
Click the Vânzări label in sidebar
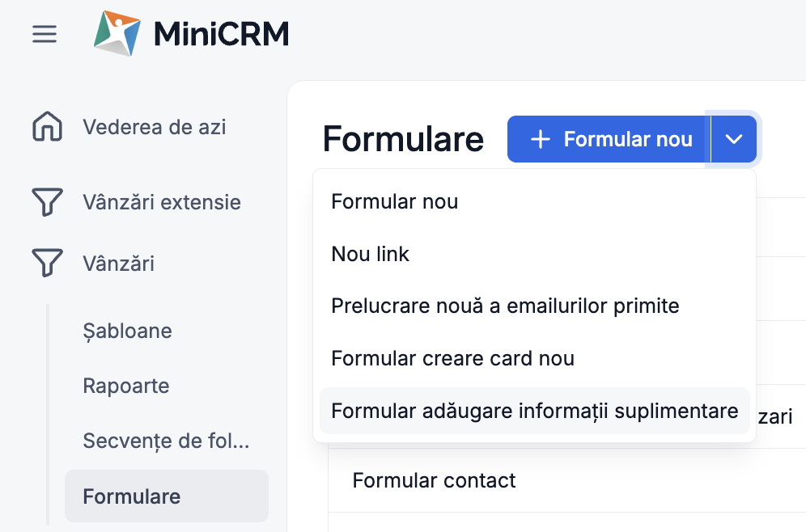pos(119,264)
